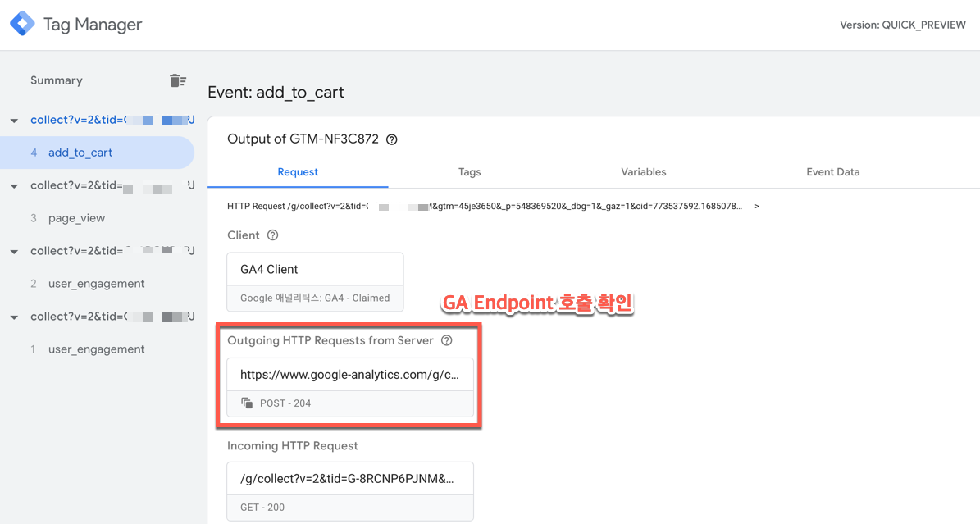Open help icon beside Outgoing HTTP Requests
The height and width of the screenshot is (524, 980).
[446, 340]
